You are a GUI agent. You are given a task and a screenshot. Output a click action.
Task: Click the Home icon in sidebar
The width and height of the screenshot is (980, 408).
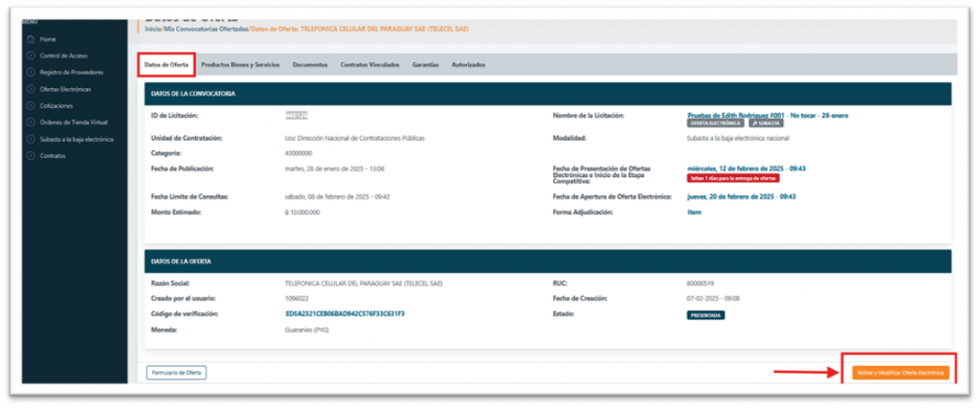(x=31, y=39)
